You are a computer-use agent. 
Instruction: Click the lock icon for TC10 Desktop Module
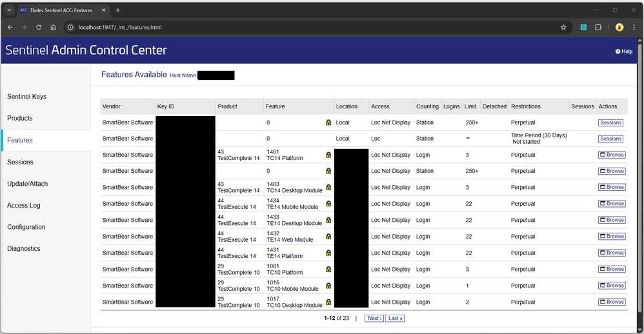328,302
